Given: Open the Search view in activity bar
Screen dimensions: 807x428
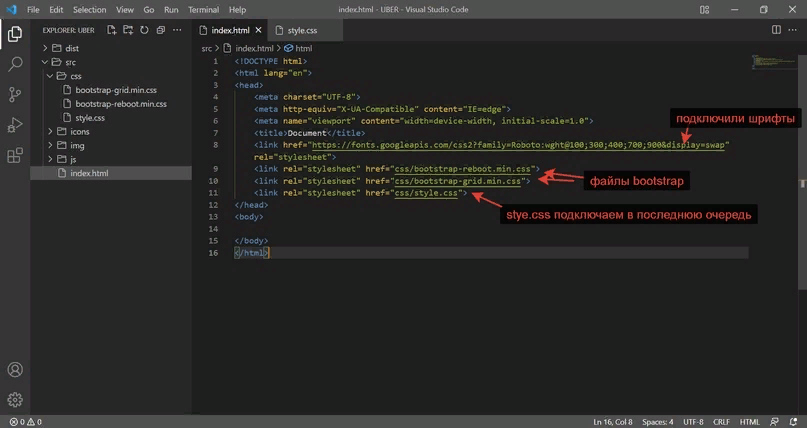Looking at the screenshot, I should [15, 64].
